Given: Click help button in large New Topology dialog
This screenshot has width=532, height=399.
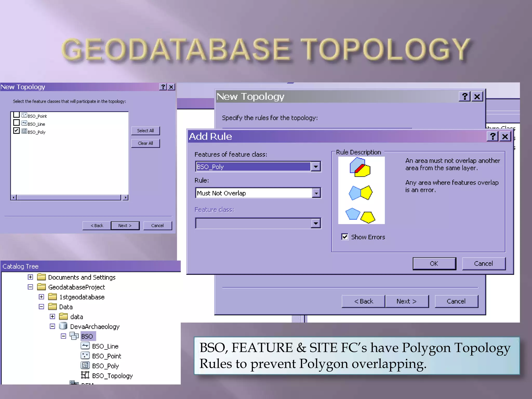Looking at the screenshot, I should (465, 96).
